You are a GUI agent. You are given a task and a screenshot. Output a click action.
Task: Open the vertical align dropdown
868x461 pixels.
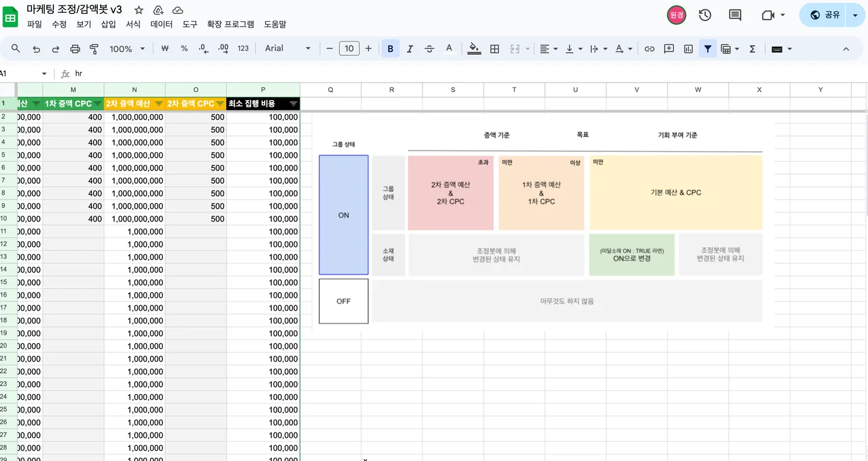574,49
